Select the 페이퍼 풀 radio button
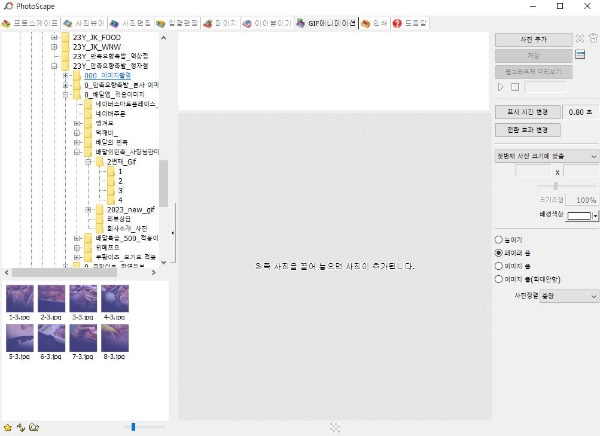Screen dimensions: 600x436 499,253
